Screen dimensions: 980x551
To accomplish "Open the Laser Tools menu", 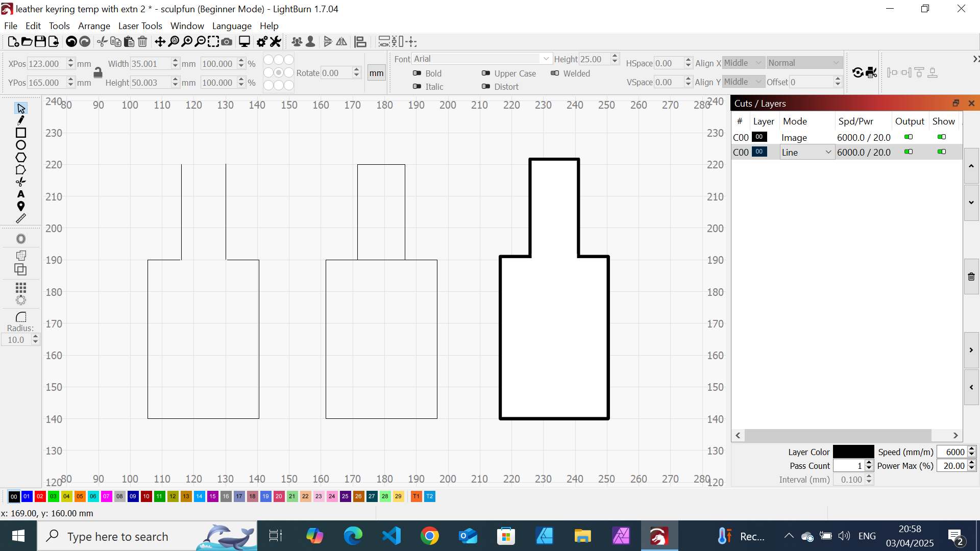I will point(140,26).
